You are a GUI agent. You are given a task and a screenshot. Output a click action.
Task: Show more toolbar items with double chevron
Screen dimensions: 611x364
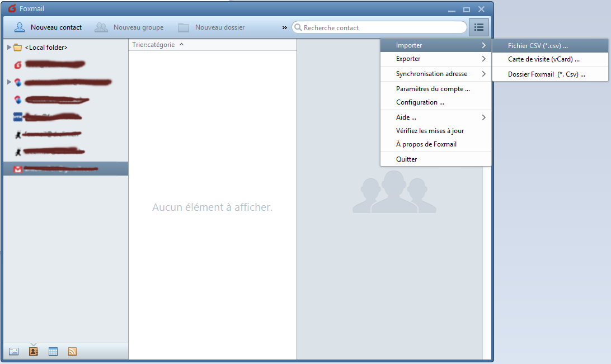click(x=284, y=27)
